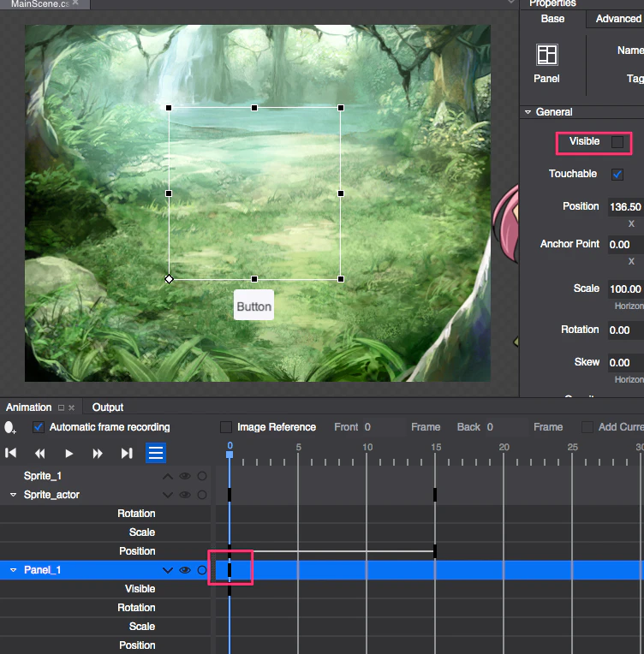Uncheck the Touchable checkbox

(x=617, y=175)
